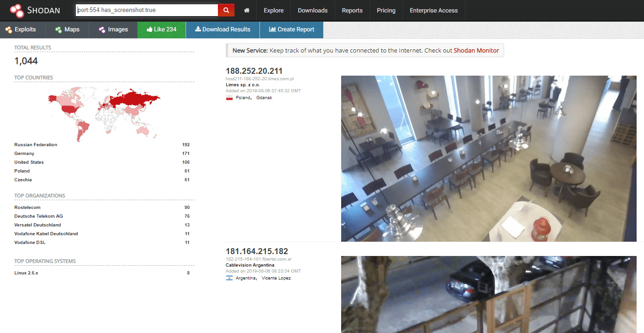The height and width of the screenshot is (333, 644).
Task: Open Exploits section
Action: click(x=21, y=30)
